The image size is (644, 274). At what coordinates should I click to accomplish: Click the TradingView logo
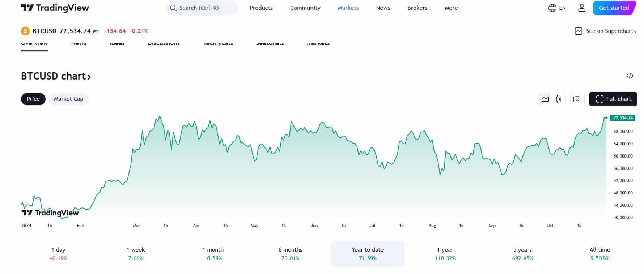pos(55,8)
